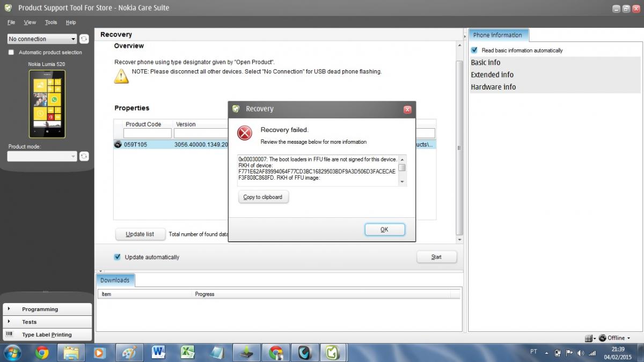Screen dimensions: 644x362
Task: Open Windows Media Player from the taskbar
Action: coord(100,352)
